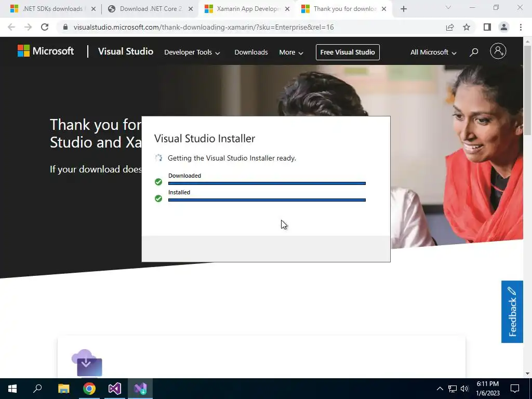The image size is (532, 399).
Task: Open the Feedback side button
Action: point(512,312)
